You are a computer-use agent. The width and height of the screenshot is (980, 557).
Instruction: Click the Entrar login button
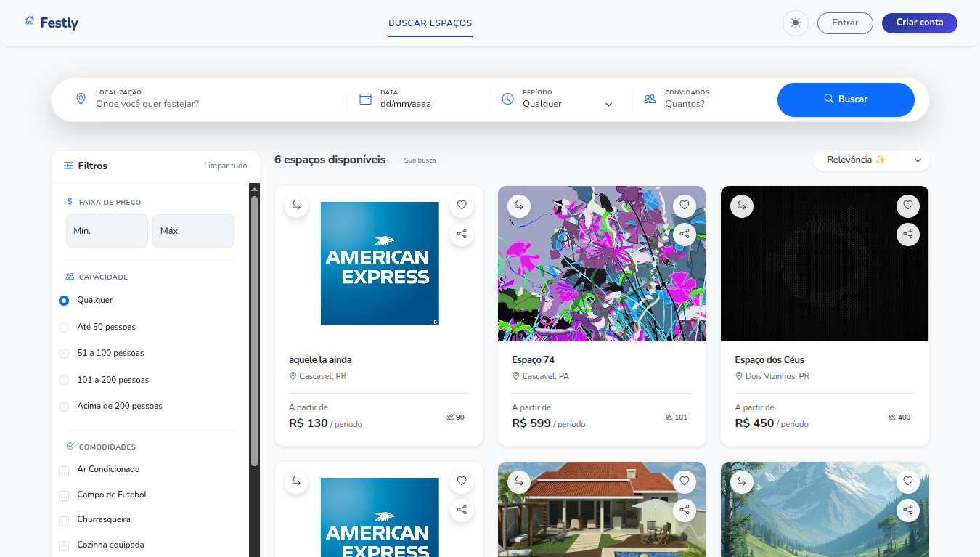pyautogui.click(x=845, y=23)
